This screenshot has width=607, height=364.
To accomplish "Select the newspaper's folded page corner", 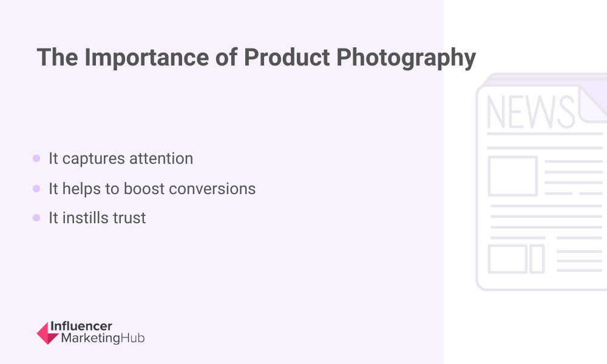I will tap(592, 103).
